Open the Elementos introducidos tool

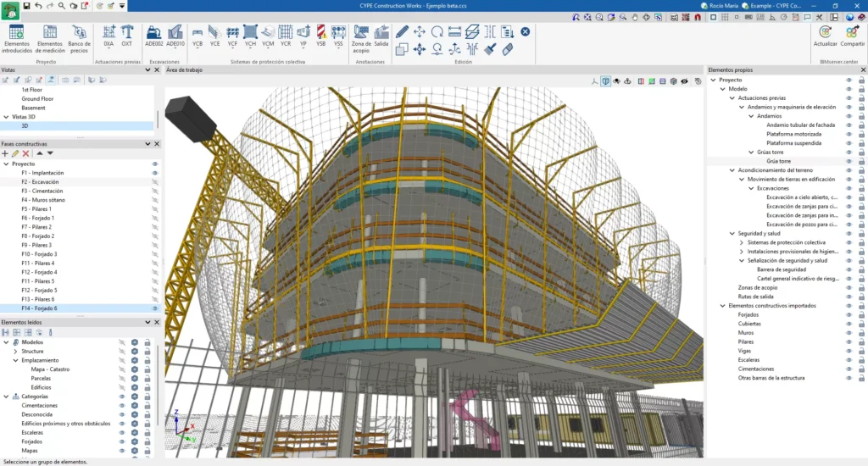17,38
